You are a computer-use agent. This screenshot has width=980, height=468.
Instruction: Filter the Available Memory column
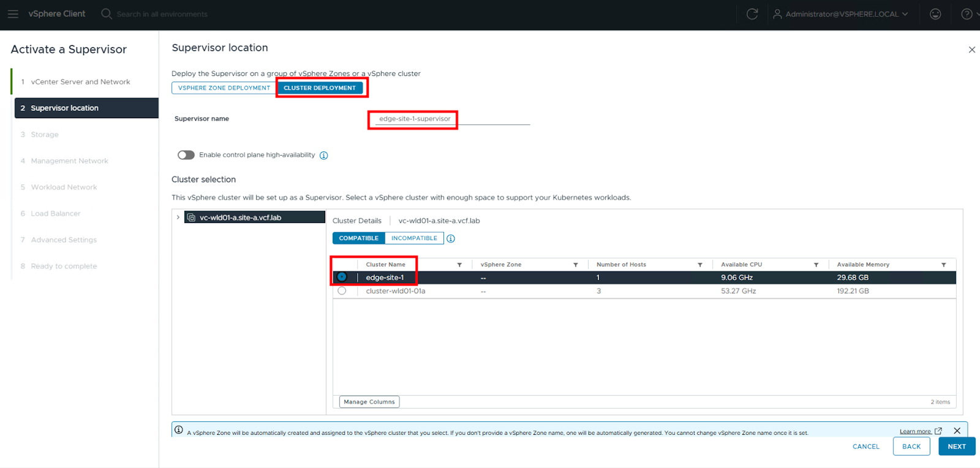944,265
